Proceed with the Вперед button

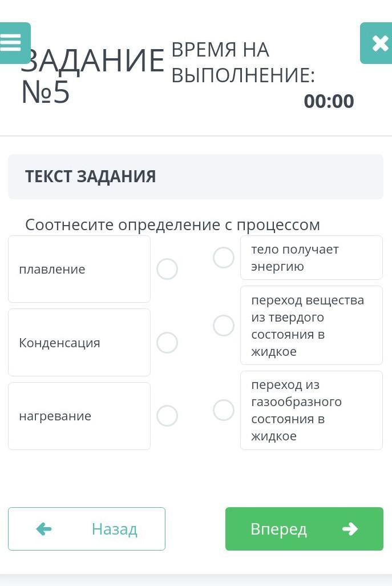click(x=304, y=529)
